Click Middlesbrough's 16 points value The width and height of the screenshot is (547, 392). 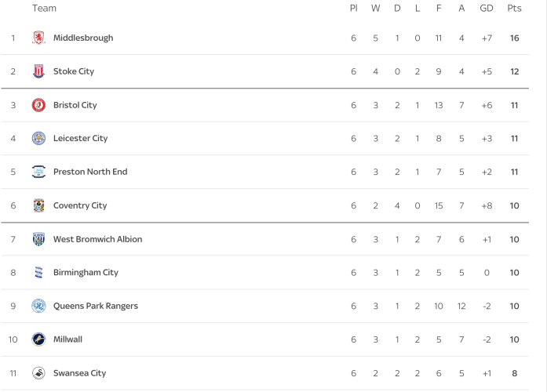point(514,38)
